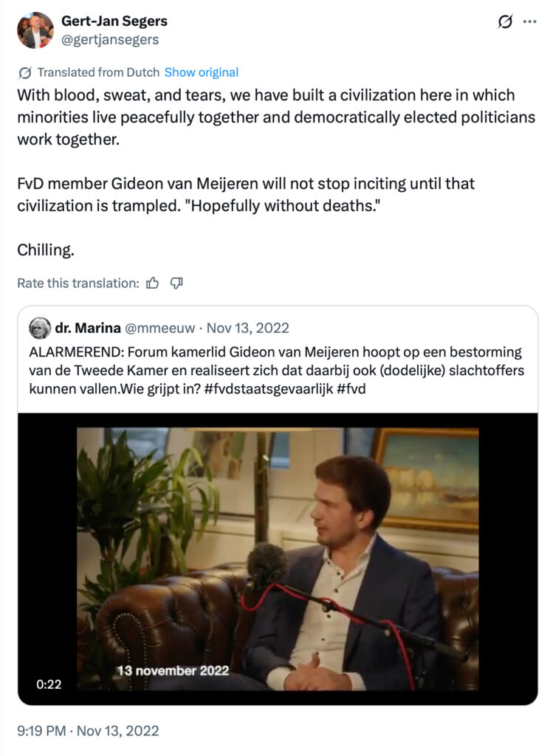The height and width of the screenshot is (756, 553).
Task: Click the 0:22 video duration badge
Action: [49, 684]
